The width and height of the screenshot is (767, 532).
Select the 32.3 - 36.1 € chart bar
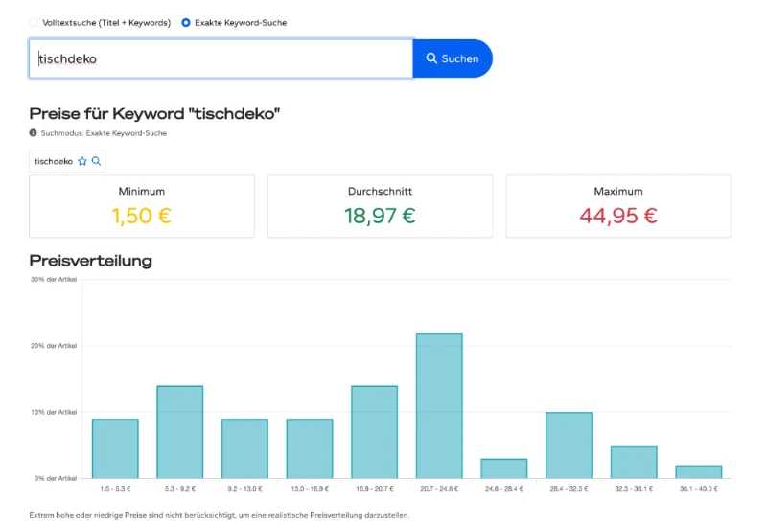pos(634,462)
